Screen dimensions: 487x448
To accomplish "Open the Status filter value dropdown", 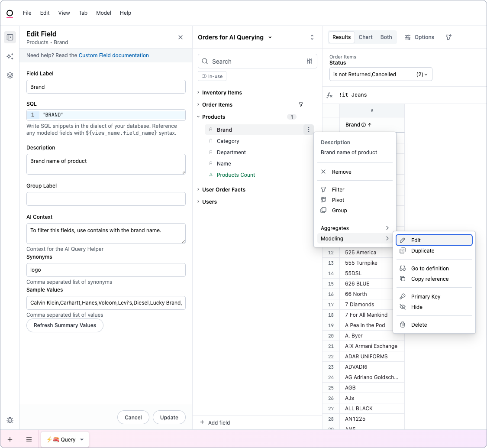I will [x=380, y=74].
